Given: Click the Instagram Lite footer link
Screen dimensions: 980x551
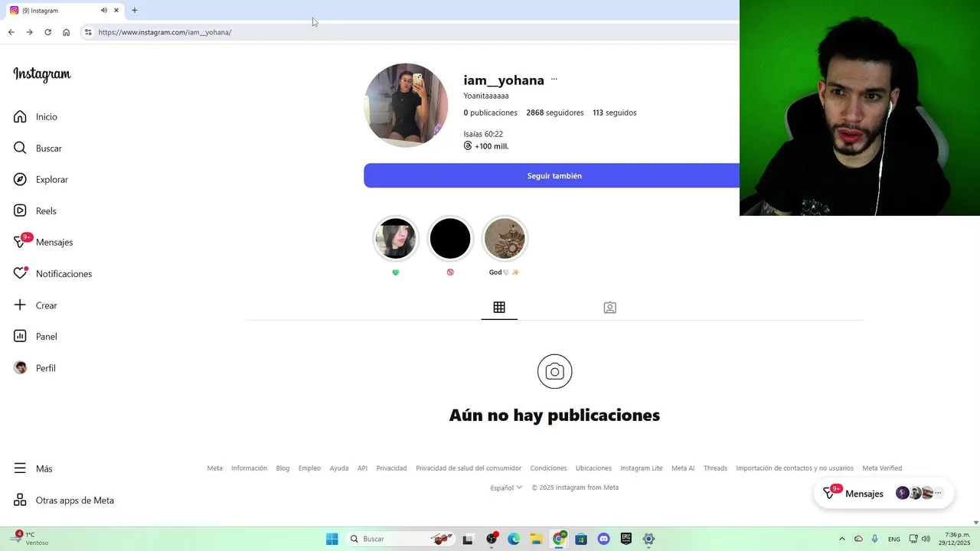Looking at the screenshot, I should (x=642, y=468).
